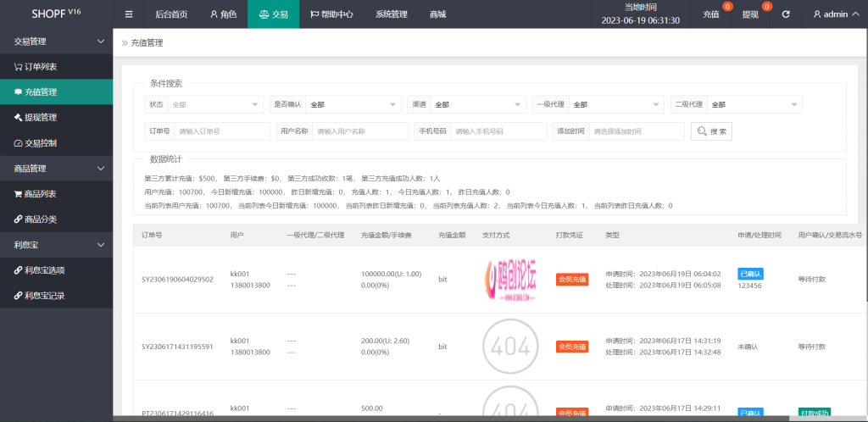Screen dimensions: 868x422
Task: Open 利息宝选项 in the sidebar
Action: pyautogui.click(x=57, y=270)
